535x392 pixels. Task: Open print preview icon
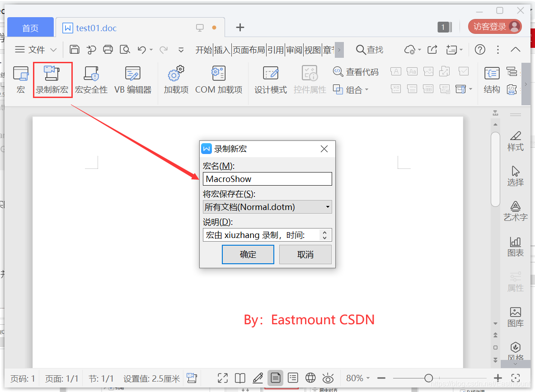click(125, 50)
